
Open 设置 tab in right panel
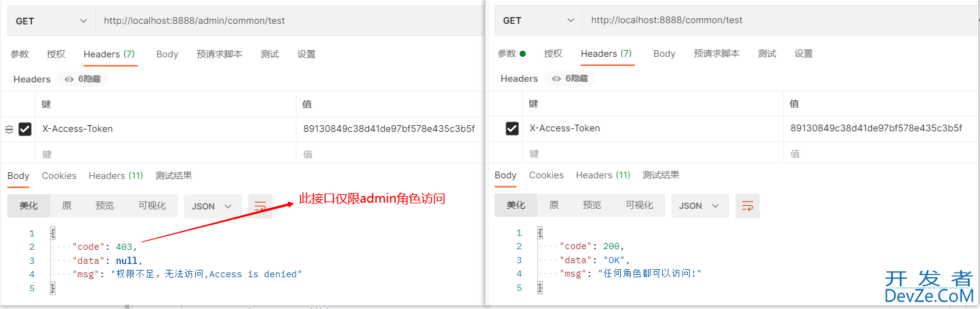point(803,53)
